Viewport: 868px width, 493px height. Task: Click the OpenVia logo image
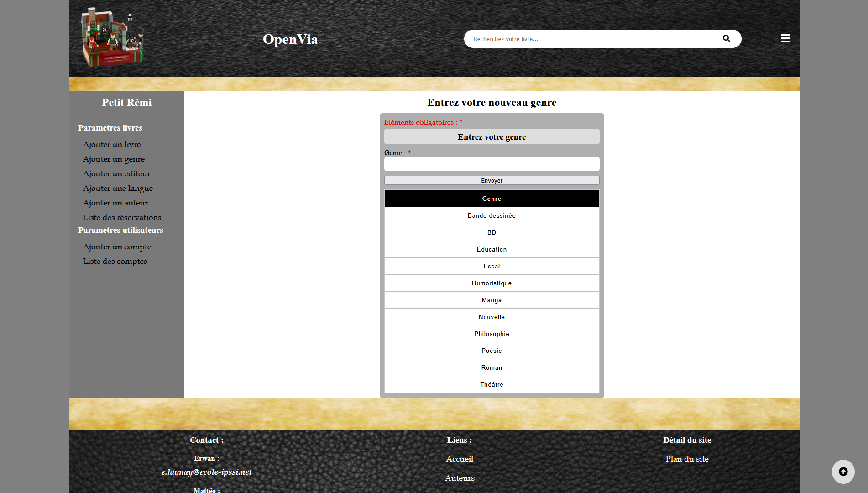coord(112,38)
